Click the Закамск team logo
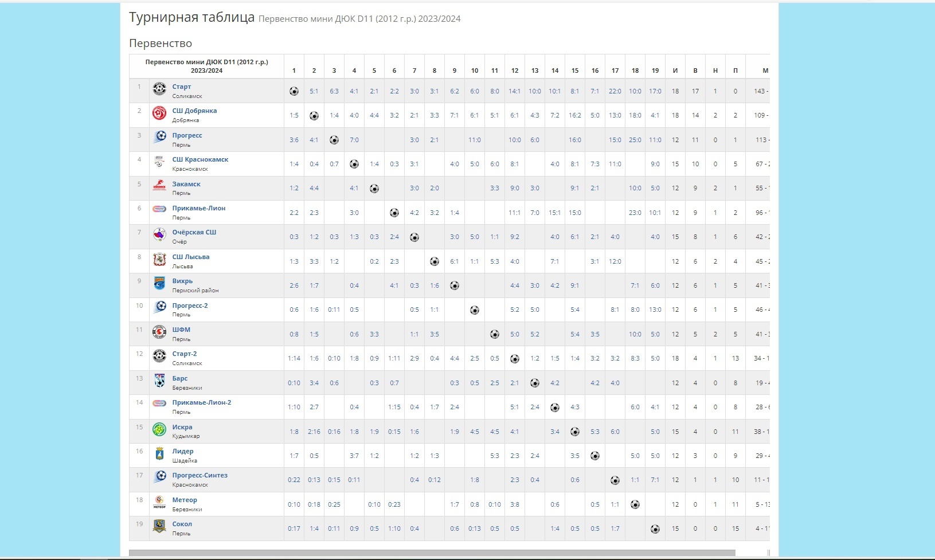 coord(159,186)
